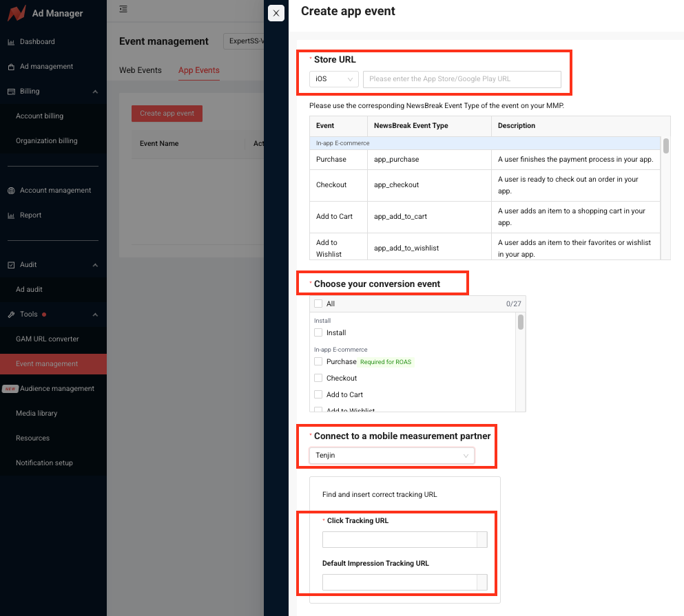Click the Report chart icon
This screenshot has height=616, width=684.
click(11, 215)
